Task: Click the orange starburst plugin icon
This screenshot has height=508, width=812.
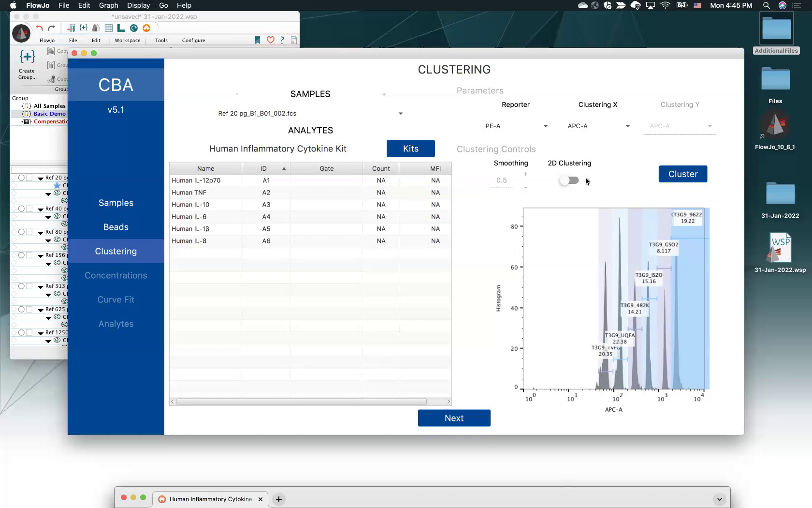Action: (x=146, y=28)
